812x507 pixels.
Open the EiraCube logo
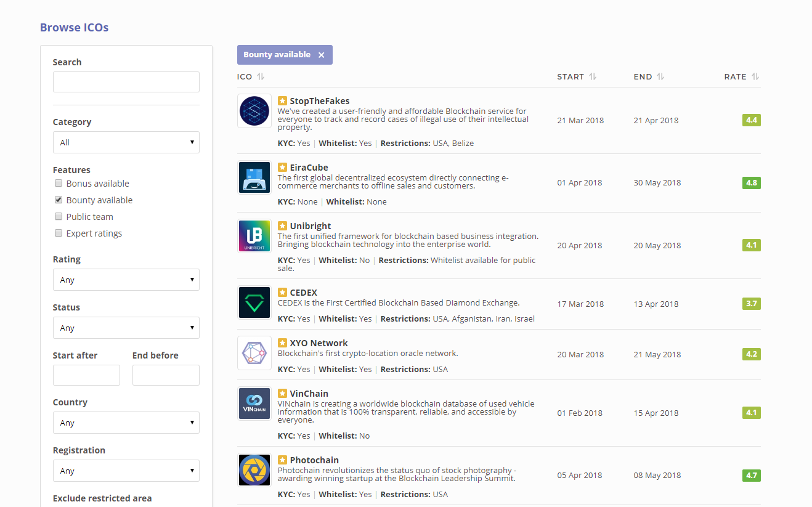point(254,177)
